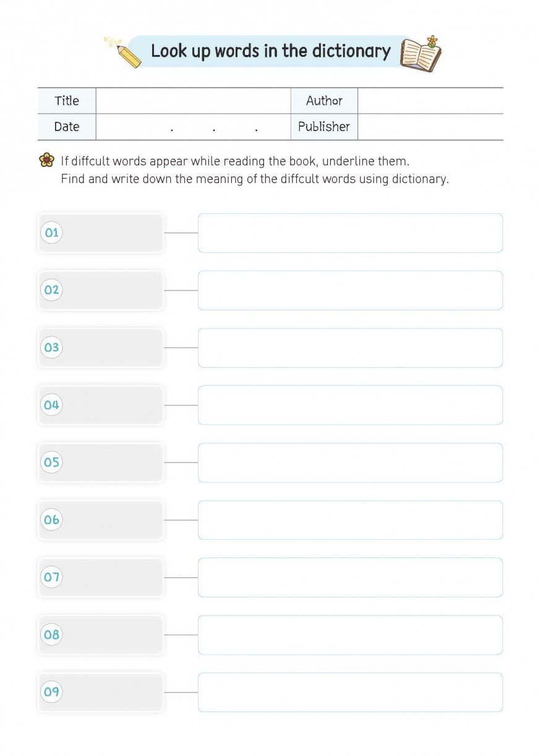Click the Title input field
Screen dimensions: 538x756
click(x=194, y=101)
